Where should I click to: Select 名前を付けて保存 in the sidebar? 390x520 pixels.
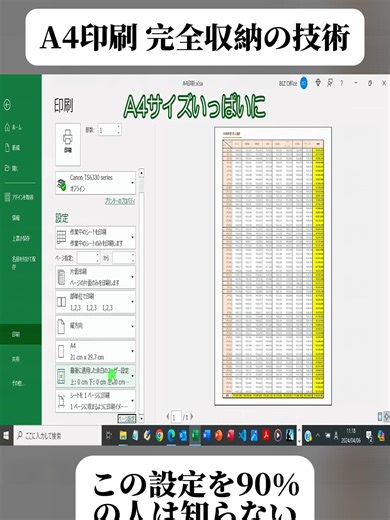23,262
